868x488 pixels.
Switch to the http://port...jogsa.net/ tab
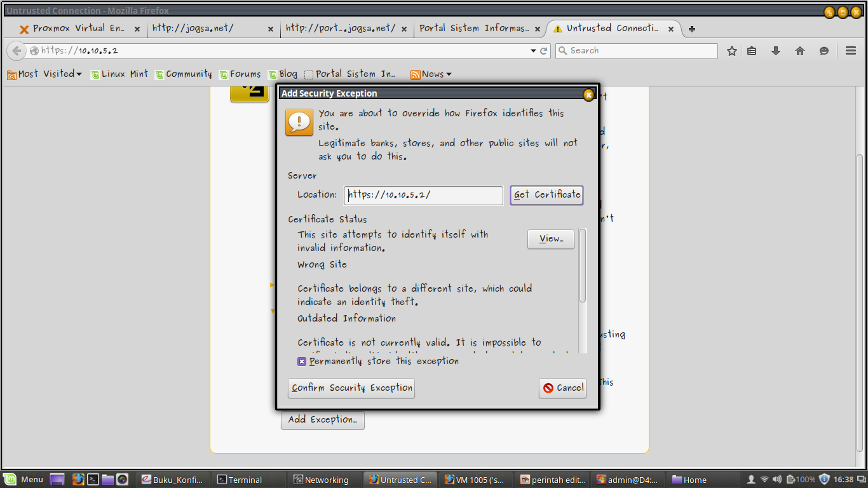347,29
